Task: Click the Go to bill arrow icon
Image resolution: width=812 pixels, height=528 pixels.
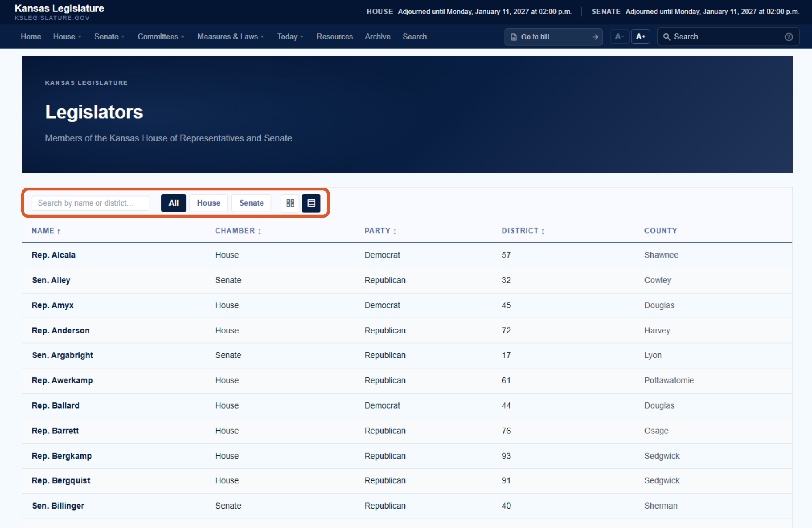Action: click(x=595, y=37)
